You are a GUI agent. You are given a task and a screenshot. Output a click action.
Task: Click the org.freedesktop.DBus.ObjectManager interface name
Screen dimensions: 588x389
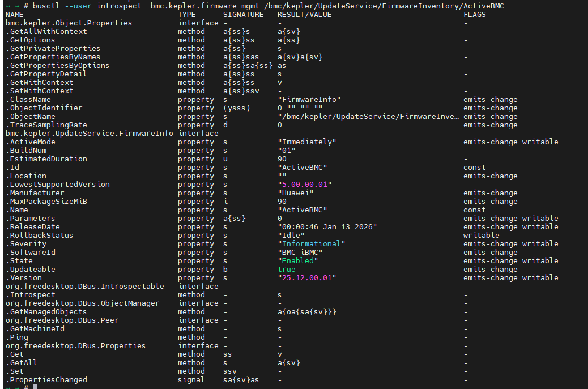click(83, 303)
